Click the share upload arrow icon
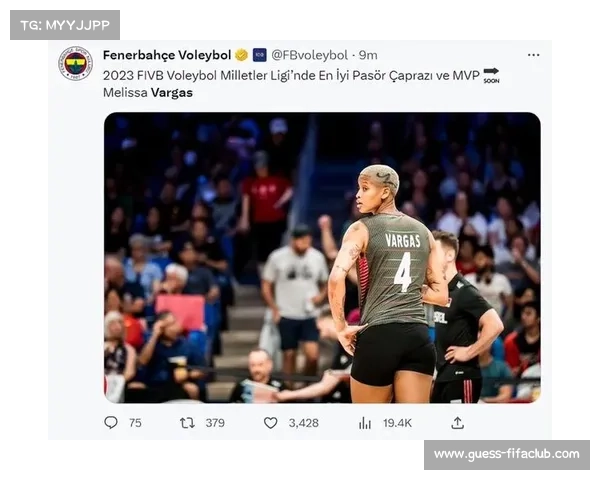Image resolution: width=600 pixels, height=480 pixels. pos(457,423)
